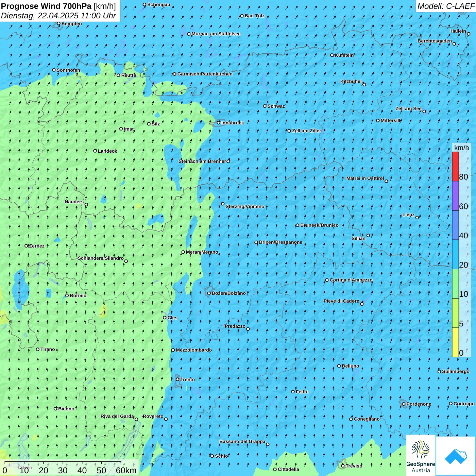The width and height of the screenshot is (476, 476).
Task: Click the GeoSphere Austria logo
Action: coord(421,455)
